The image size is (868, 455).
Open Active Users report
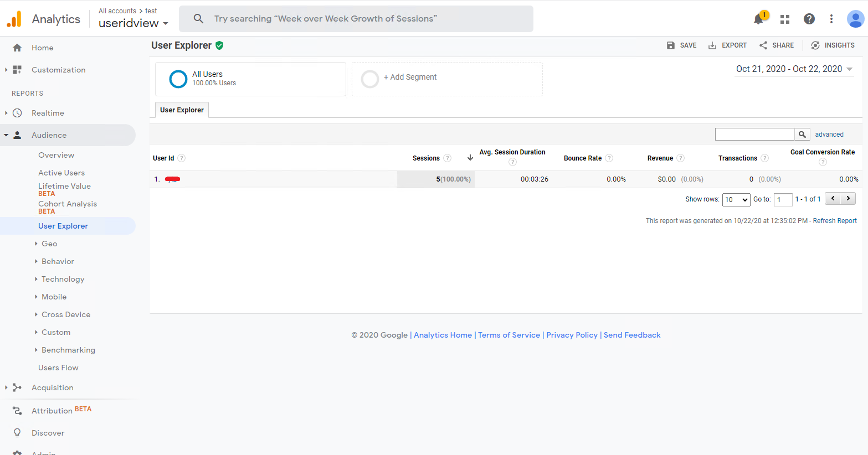tap(61, 173)
